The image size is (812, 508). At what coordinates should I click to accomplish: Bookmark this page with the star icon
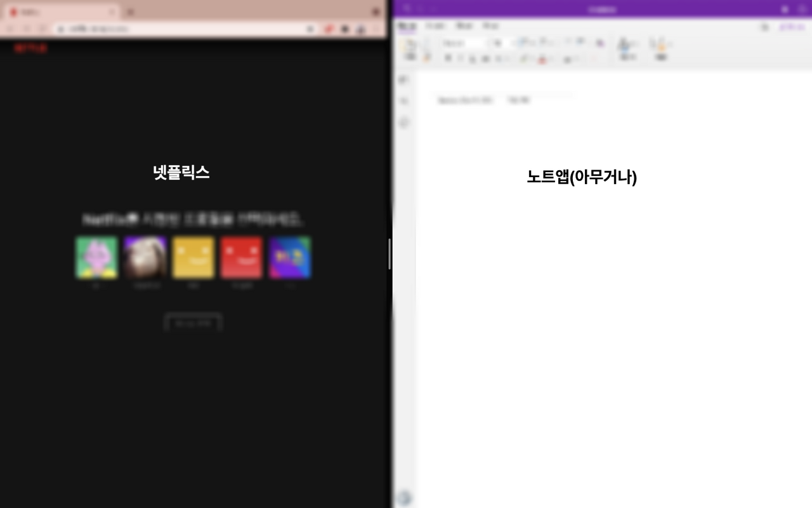point(310,29)
